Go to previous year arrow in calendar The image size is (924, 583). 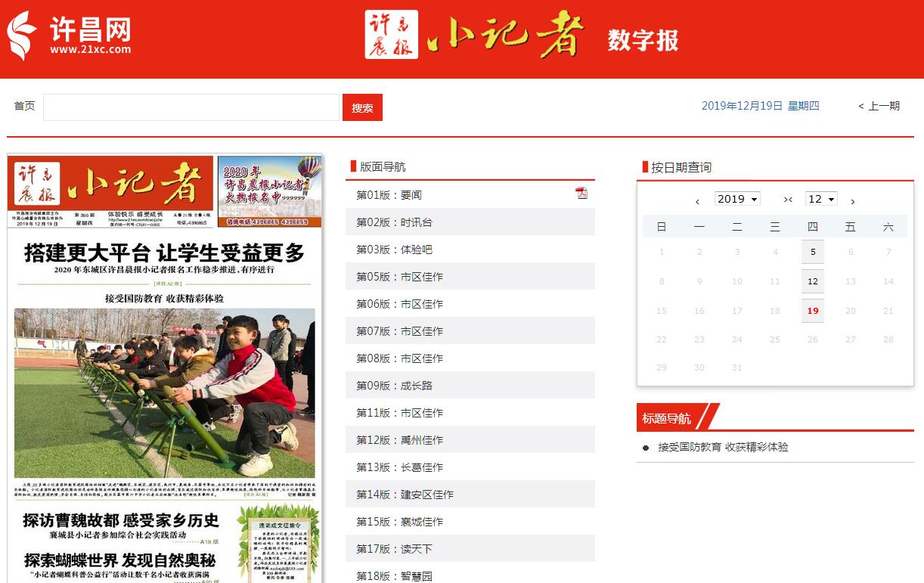coord(697,201)
